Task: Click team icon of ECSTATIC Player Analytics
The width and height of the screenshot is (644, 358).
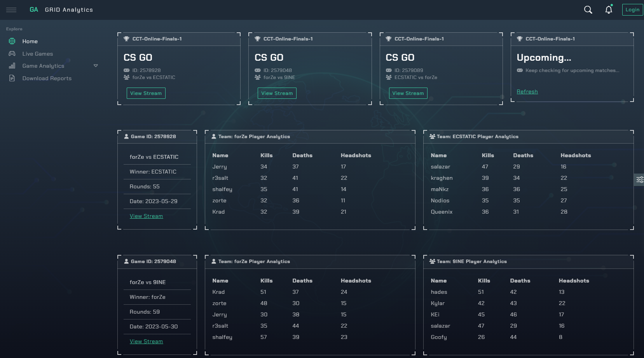Action: pyautogui.click(x=432, y=137)
